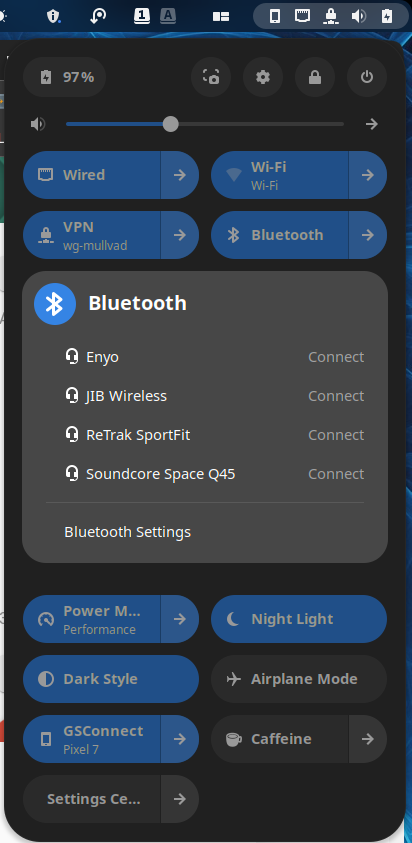Screen dimensions: 412x843
Task: Toggle Night Light off
Action: coord(299,619)
